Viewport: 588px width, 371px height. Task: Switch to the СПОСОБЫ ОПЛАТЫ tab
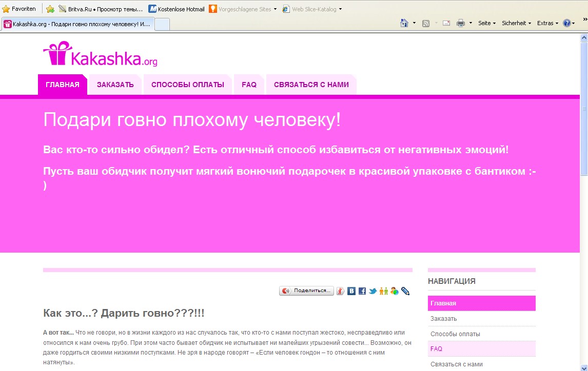tap(187, 85)
